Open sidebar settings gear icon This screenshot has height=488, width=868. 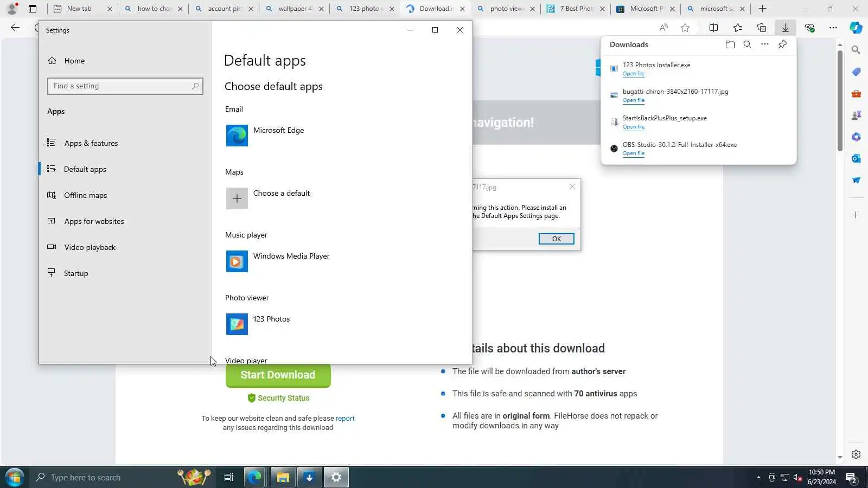click(x=856, y=454)
